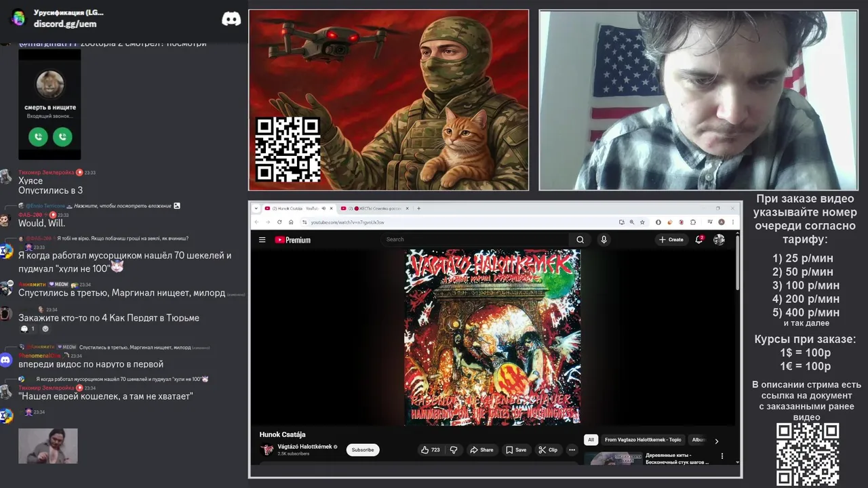Open the call screenshot attachment in chat
The image size is (868, 488).
50,104
